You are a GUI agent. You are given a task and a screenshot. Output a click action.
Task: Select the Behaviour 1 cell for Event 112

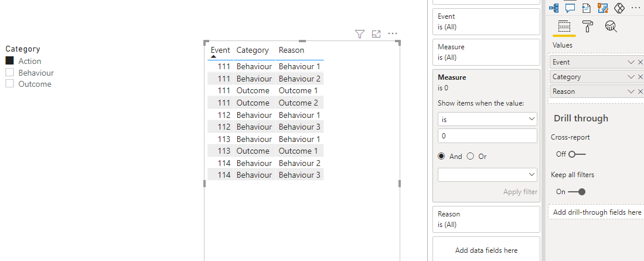click(299, 115)
